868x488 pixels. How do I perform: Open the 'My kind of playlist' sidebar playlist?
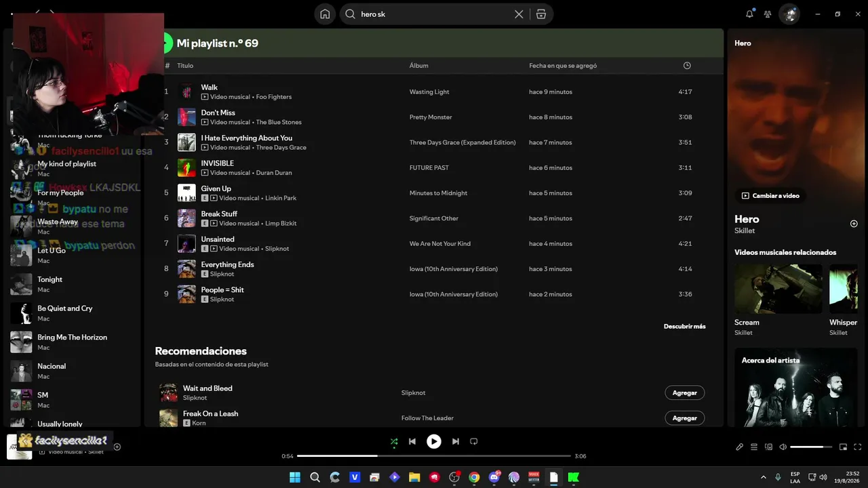75,169
